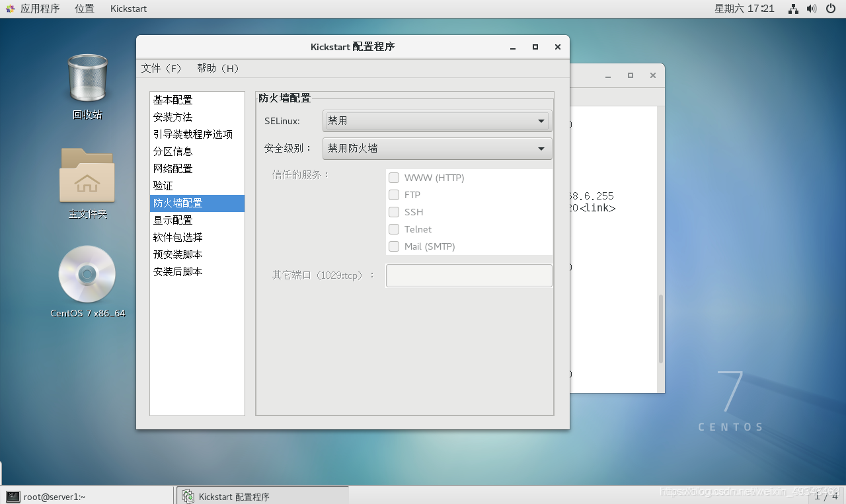Click the 星期六 17:21 clock
The width and height of the screenshot is (846, 504).
[x=744, y=9]
